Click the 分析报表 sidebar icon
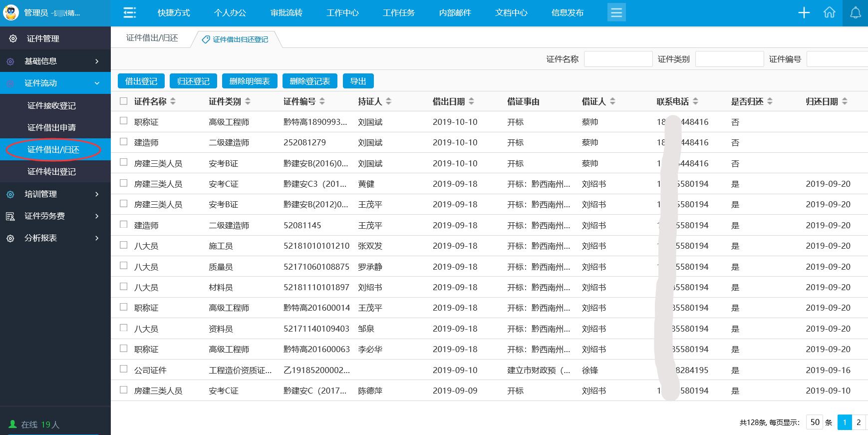This screenshot has width=868, height=435. pyautogui.click(x=10, y=238)
